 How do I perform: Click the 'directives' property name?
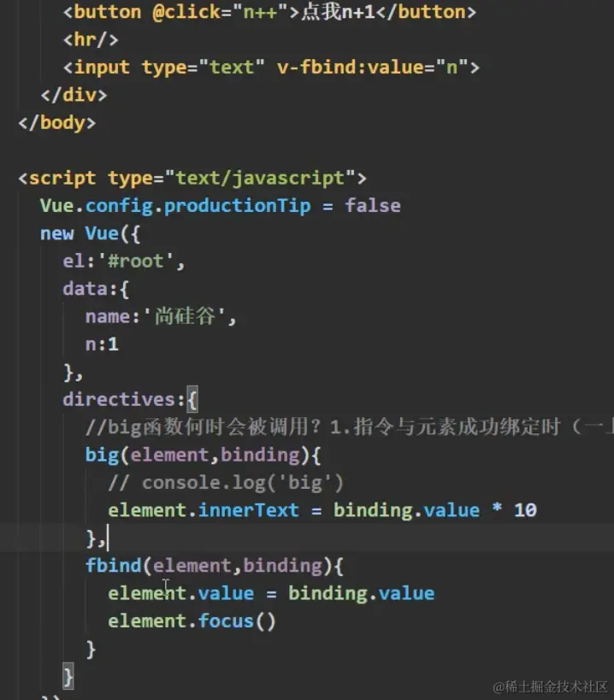pos(118,399)
